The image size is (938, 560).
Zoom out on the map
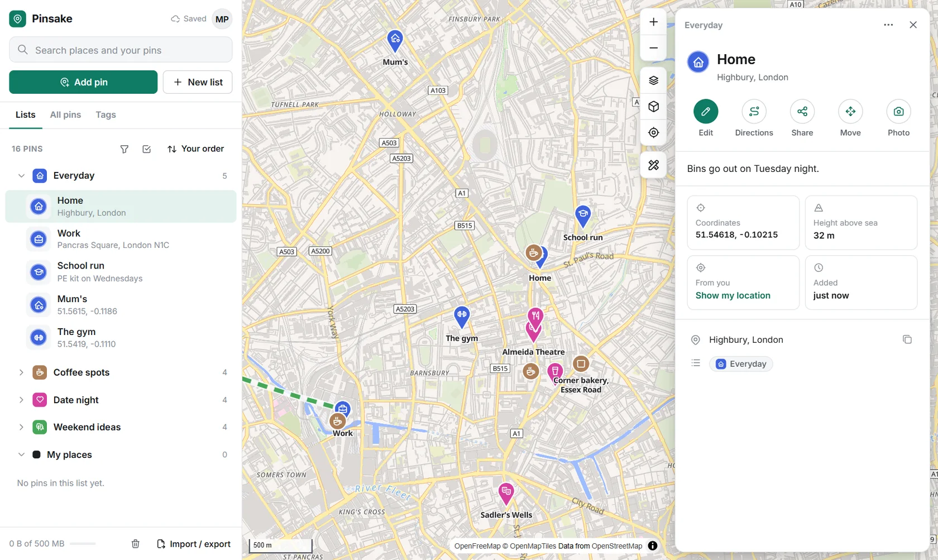tap(653, 48)
